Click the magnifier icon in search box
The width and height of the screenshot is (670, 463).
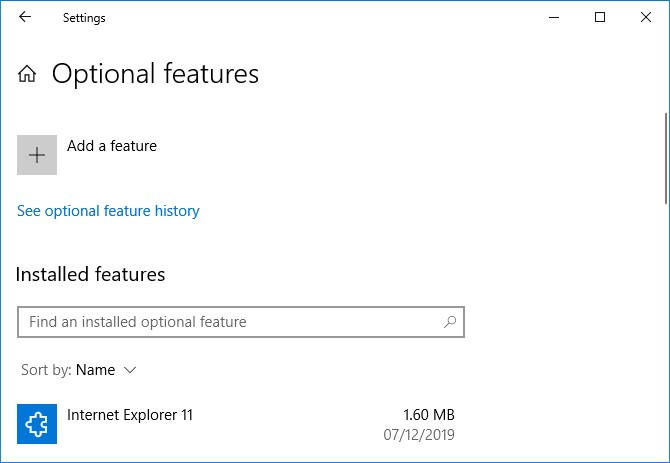pyautogui.click(x=450, y=322)
